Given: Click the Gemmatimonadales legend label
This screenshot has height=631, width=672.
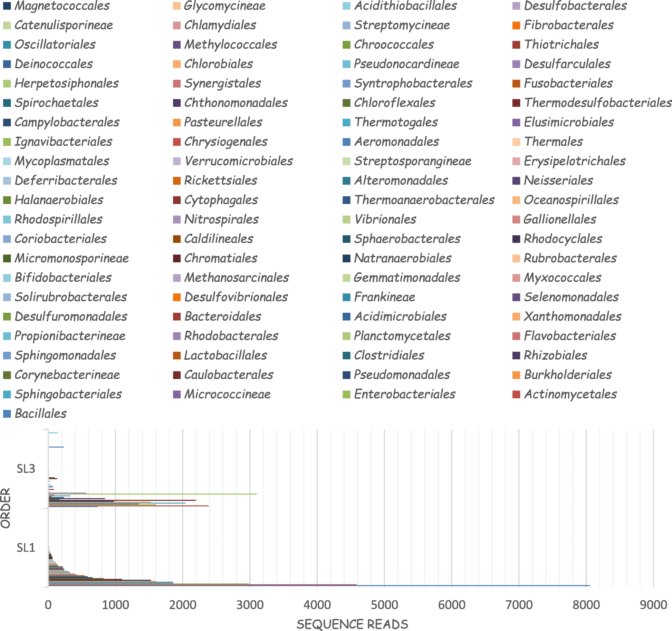Looking at the screenshot, I should (407, 278).
